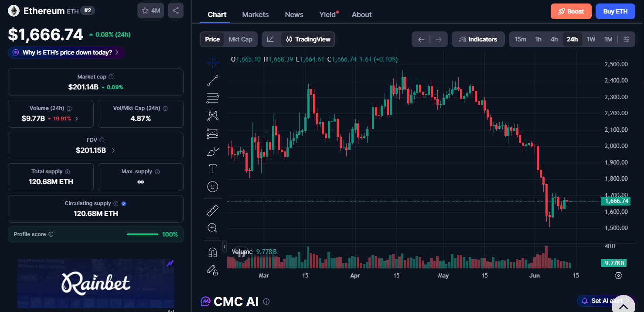
Task: Switch the chart to Price view
Action: coord(212,39)
